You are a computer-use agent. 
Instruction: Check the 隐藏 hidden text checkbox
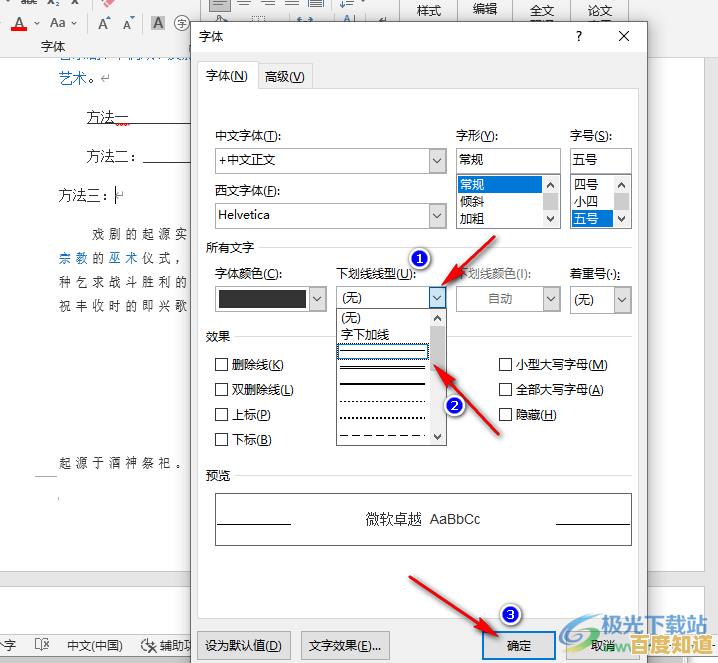506,414
